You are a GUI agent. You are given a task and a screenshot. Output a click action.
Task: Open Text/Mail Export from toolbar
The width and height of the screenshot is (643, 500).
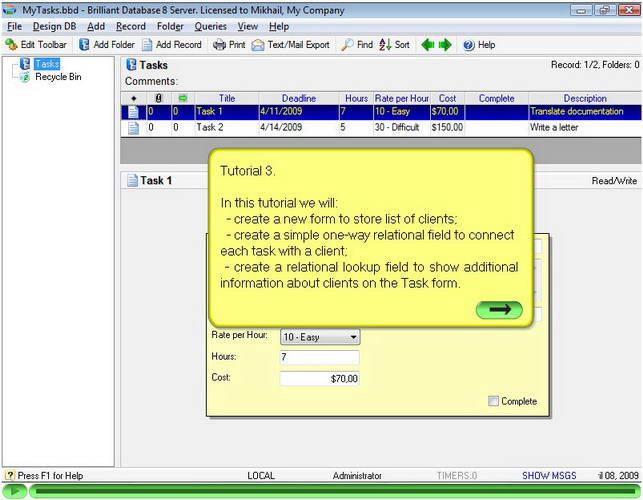coord(291,45)
